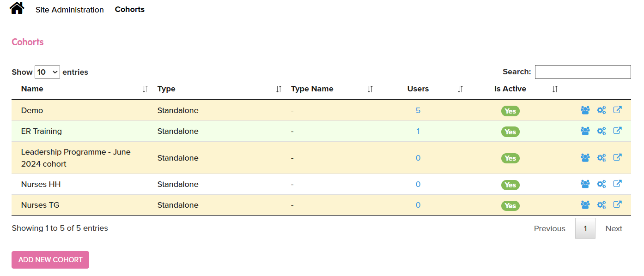Go to Site Administration breadcrumb
644x276 pixels.
click(x=70, y=10)
